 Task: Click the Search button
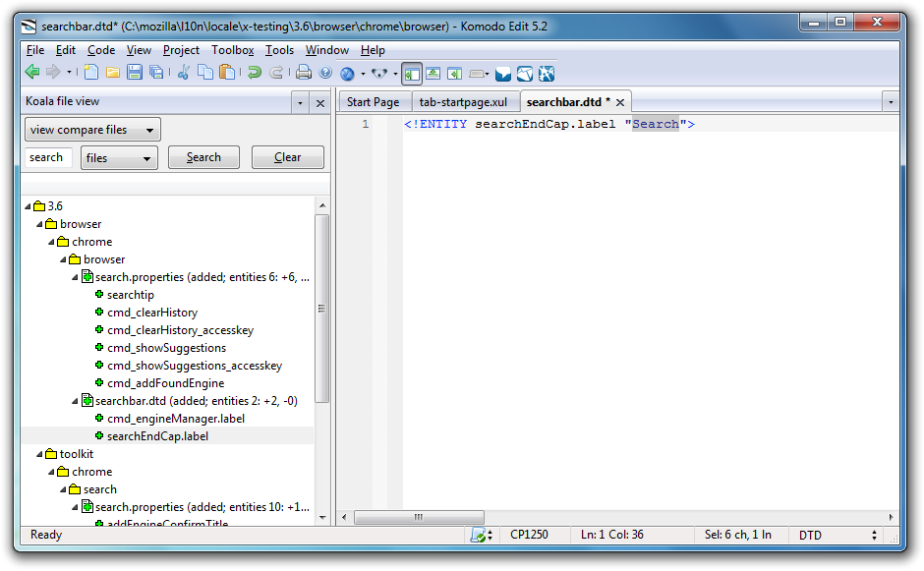point(203,157)
